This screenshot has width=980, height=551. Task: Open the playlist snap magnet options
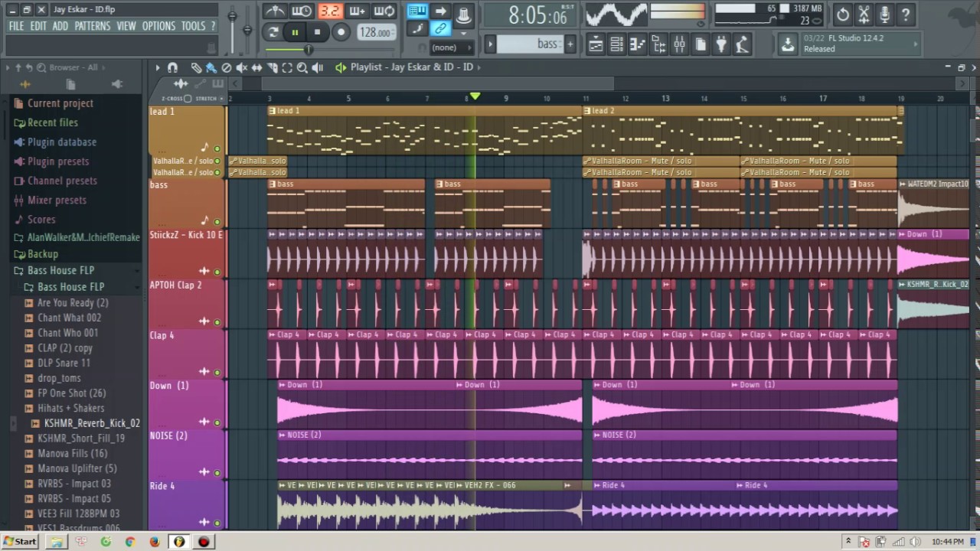173,67
